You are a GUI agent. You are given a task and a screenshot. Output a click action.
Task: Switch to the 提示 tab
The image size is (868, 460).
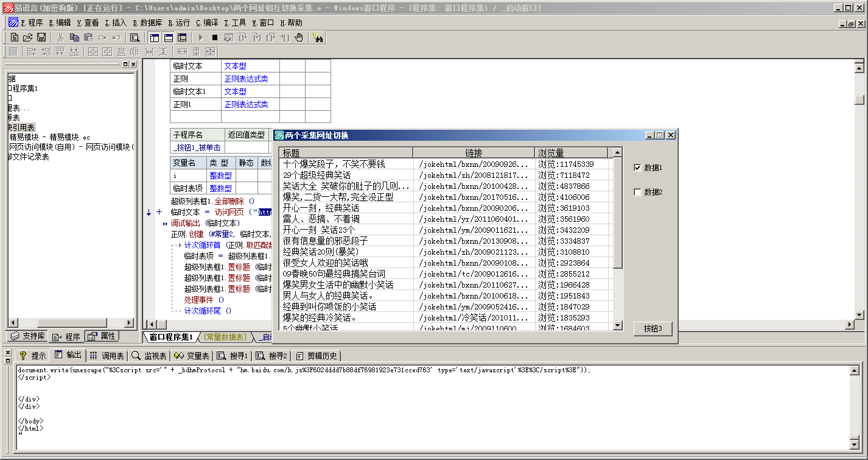[33, 355]
